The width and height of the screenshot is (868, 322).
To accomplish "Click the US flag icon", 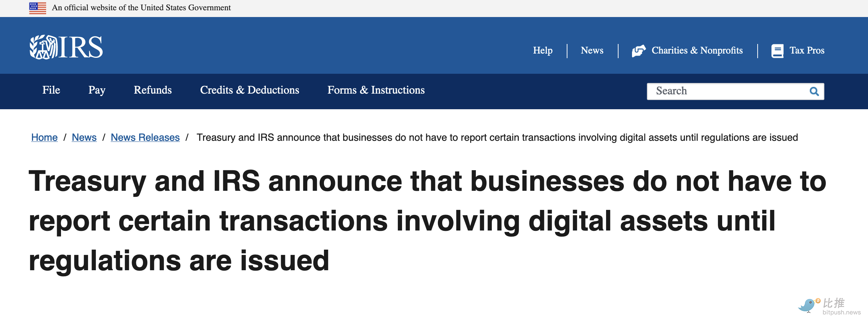I will [x=38, y=8].
